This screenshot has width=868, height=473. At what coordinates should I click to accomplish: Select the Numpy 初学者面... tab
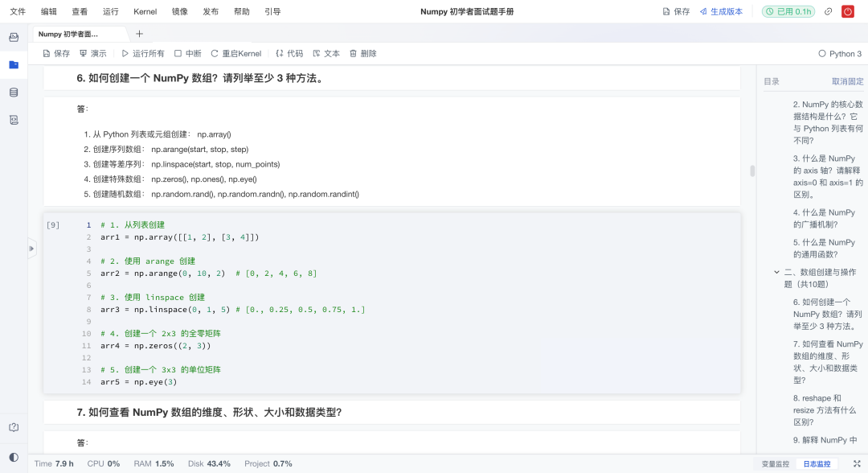[x=68, y=34]
